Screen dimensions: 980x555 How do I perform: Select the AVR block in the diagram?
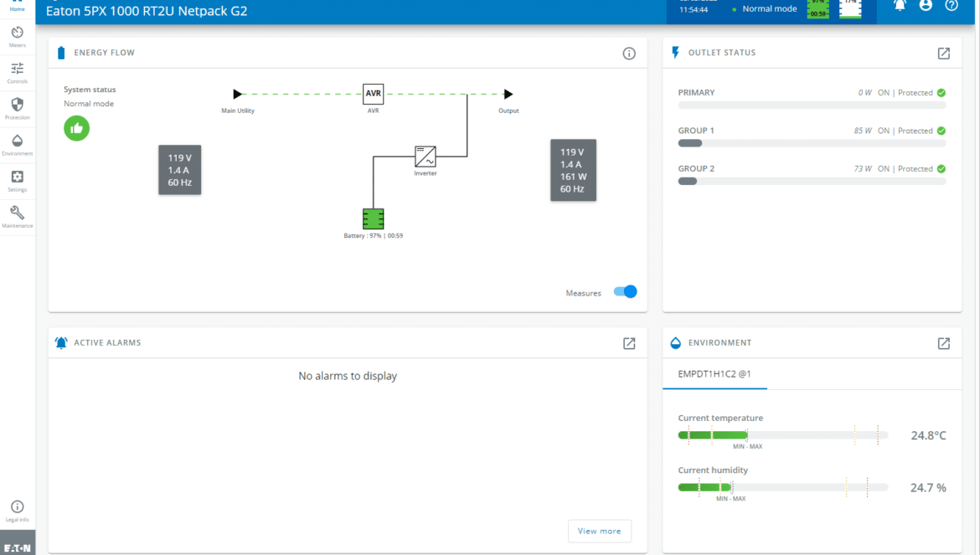[x=373, y=94]
